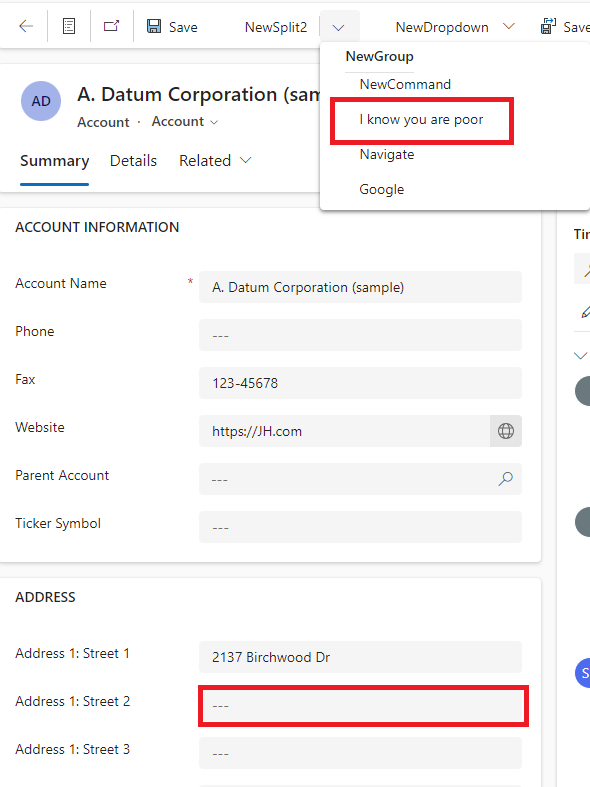Click the ACCOUNT INFORMATION section header

click(x=97, y=227)
